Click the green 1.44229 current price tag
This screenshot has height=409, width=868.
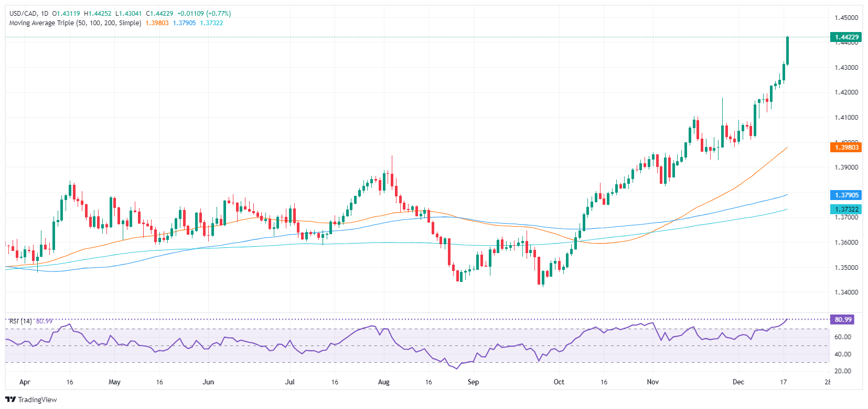(846, 37)
